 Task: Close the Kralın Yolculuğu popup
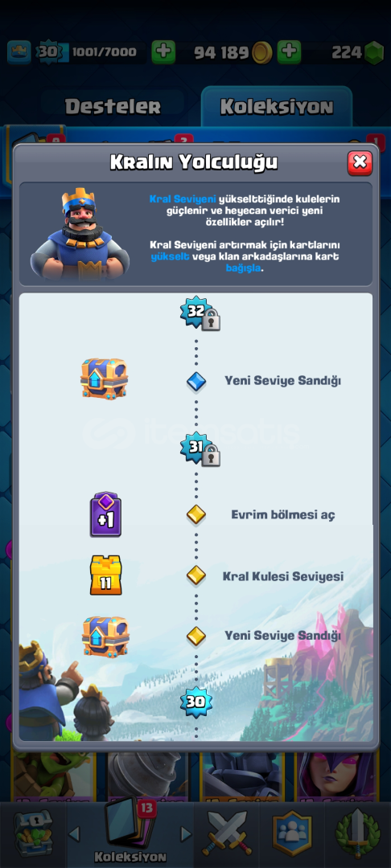tap(360, 162)
